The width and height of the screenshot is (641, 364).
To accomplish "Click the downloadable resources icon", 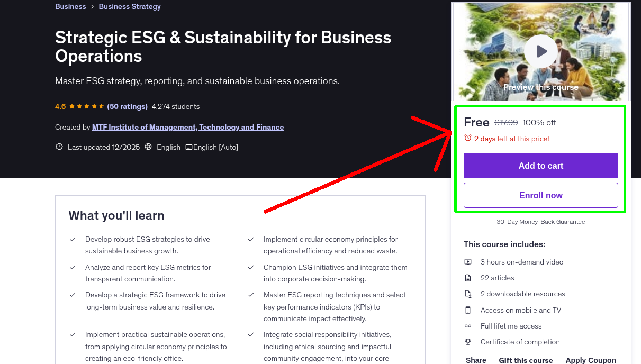I will (x=468, y=294).
